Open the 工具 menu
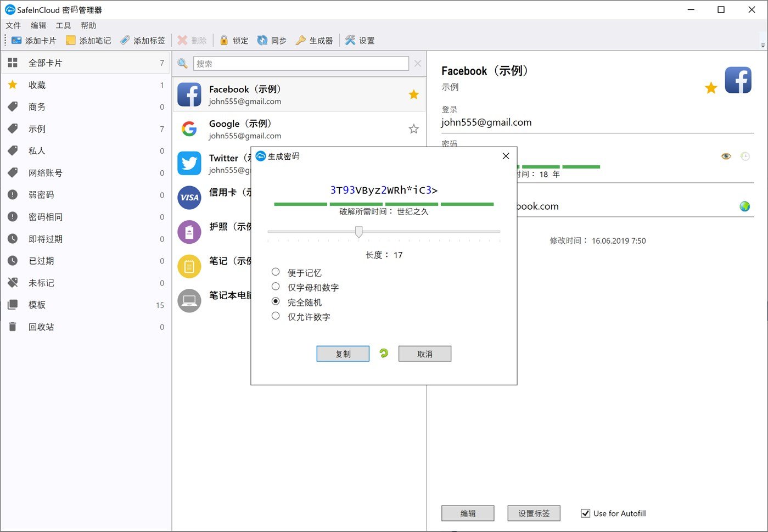 (63, 25)
